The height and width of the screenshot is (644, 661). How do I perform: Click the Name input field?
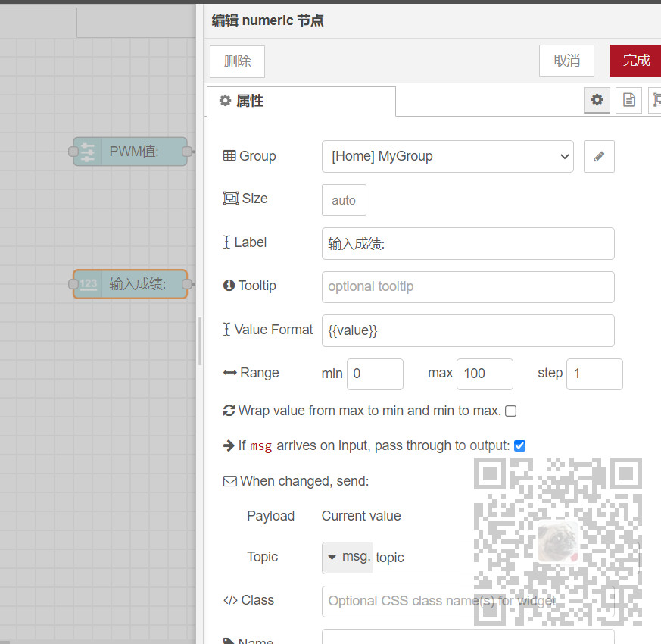point(468,637)
